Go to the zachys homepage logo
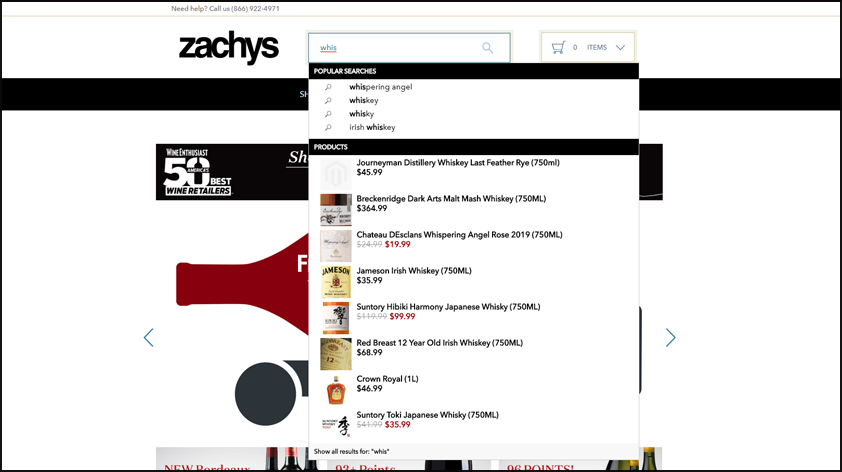 pos(229,47)
